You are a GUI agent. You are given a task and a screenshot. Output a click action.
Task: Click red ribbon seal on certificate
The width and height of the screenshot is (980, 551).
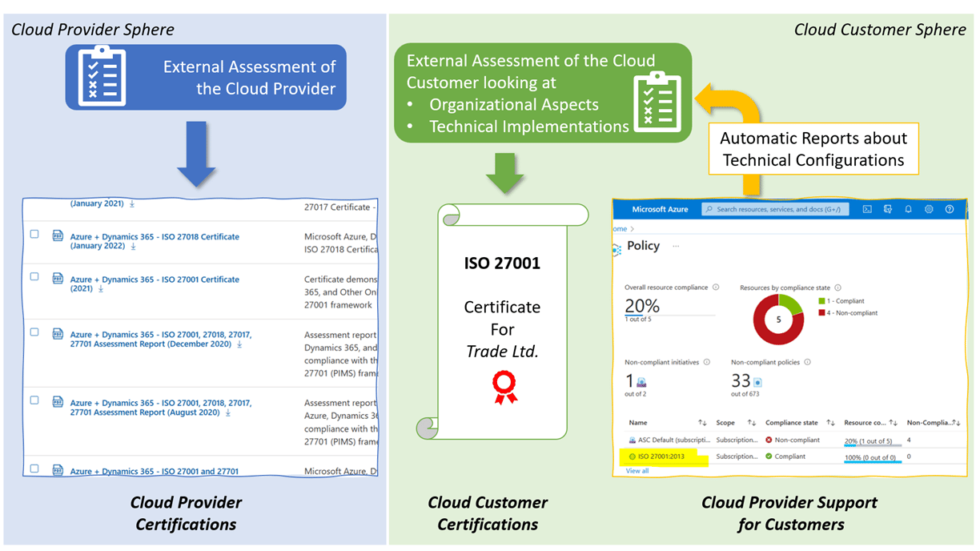(x=504, y=387)
